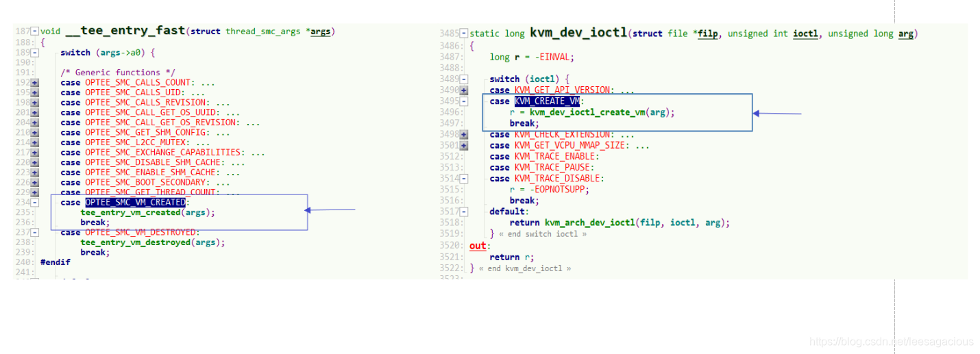
Task: Collapse the __tee_entry_fast function at line 187
Action: click(35, 31)
